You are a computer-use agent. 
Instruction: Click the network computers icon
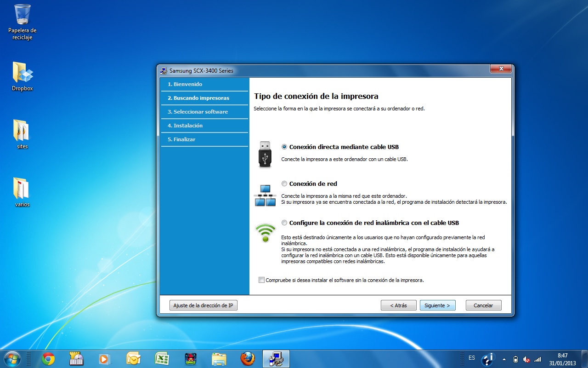coord(265,195)
